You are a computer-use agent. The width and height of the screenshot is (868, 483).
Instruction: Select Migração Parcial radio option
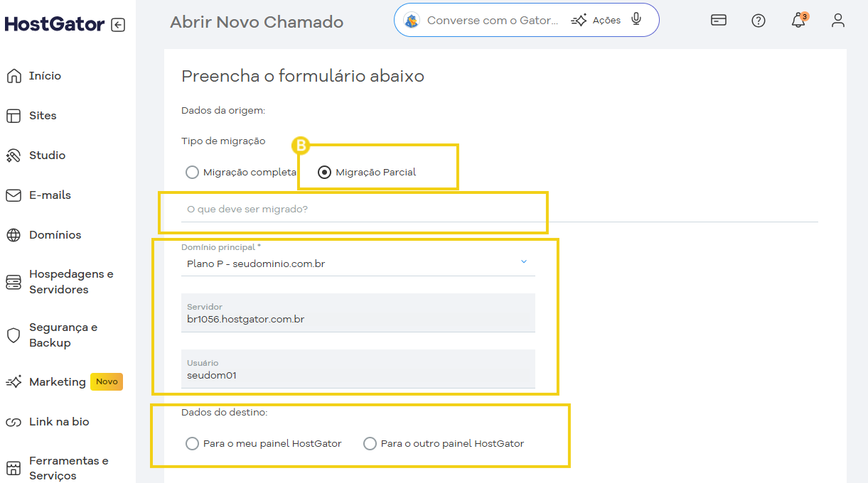(x=325, y=173)
